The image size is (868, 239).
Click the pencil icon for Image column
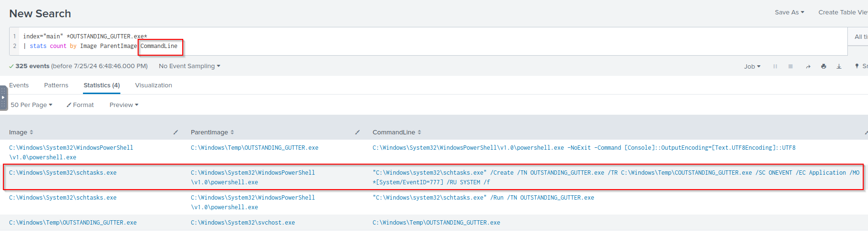point(176,132)
